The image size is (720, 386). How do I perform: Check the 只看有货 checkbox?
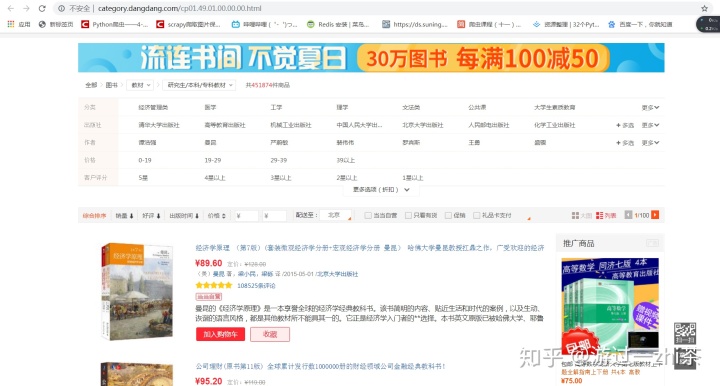click(408, 215)
